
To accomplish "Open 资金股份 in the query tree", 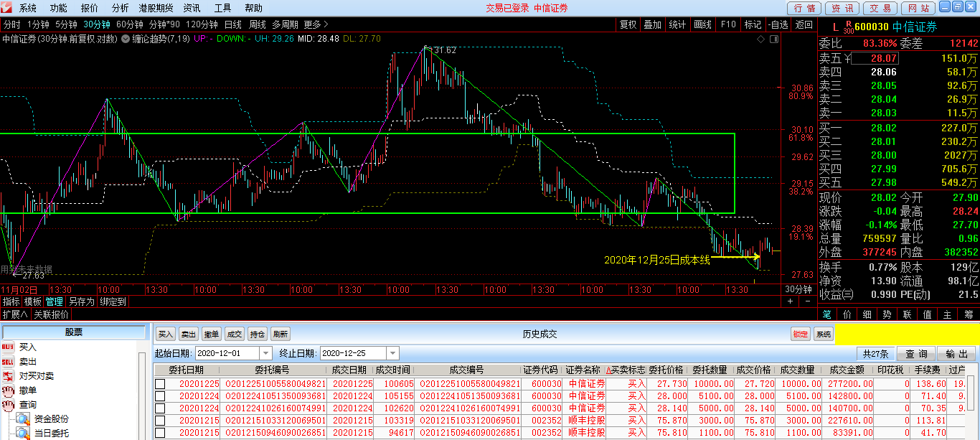I will 52,419.
